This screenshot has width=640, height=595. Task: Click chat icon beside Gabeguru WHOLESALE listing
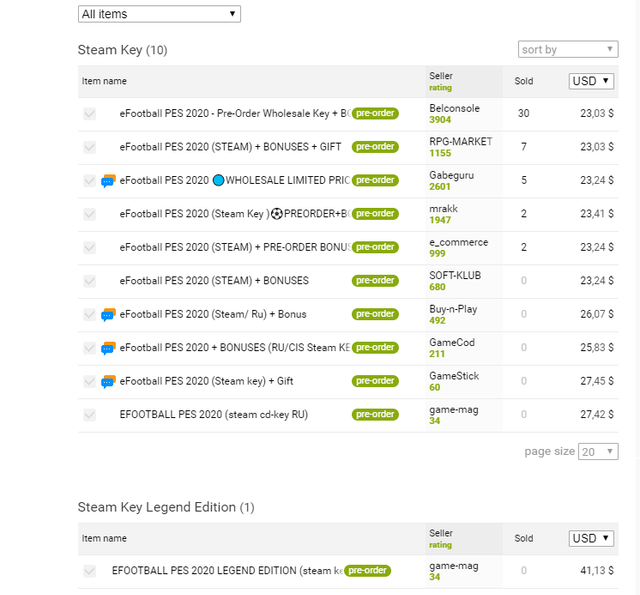(109, 181)
